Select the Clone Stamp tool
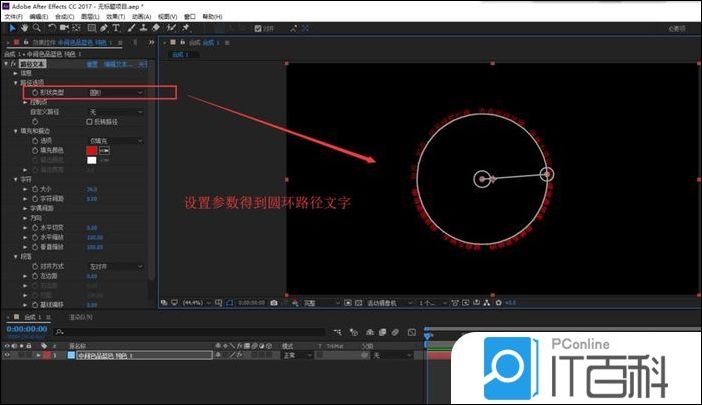Viewport: 702px width, 405px height. 143,28
